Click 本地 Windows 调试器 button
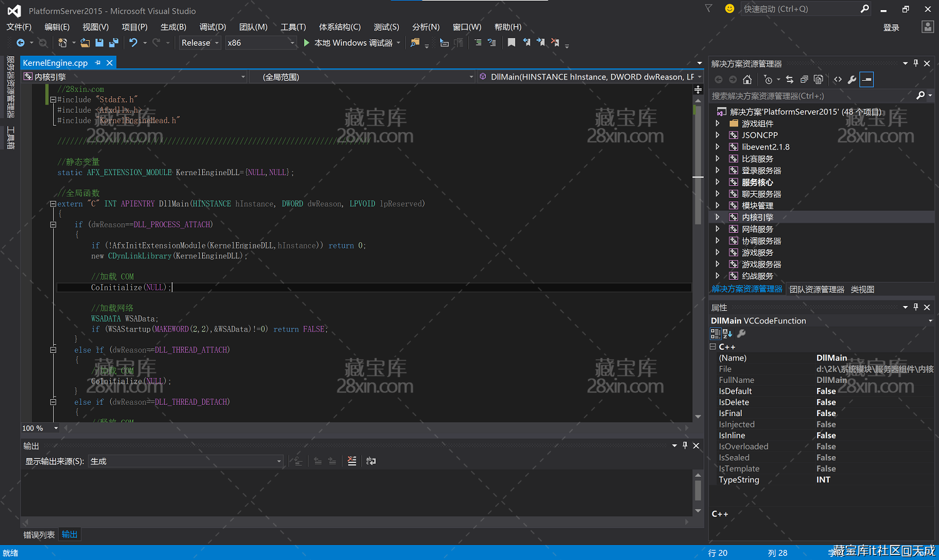 pyautogui.click(x=352, y=43)
